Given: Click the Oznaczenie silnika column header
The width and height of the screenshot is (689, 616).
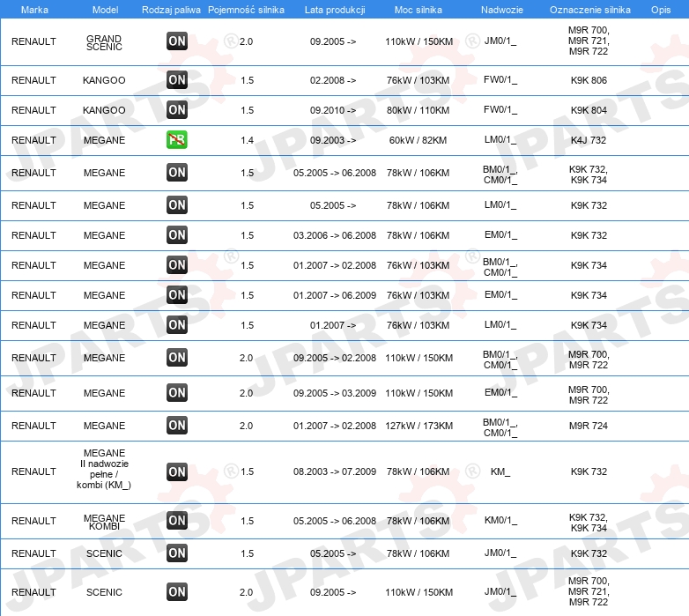Looking at the screenshot, I should click(x=590, y=10).
